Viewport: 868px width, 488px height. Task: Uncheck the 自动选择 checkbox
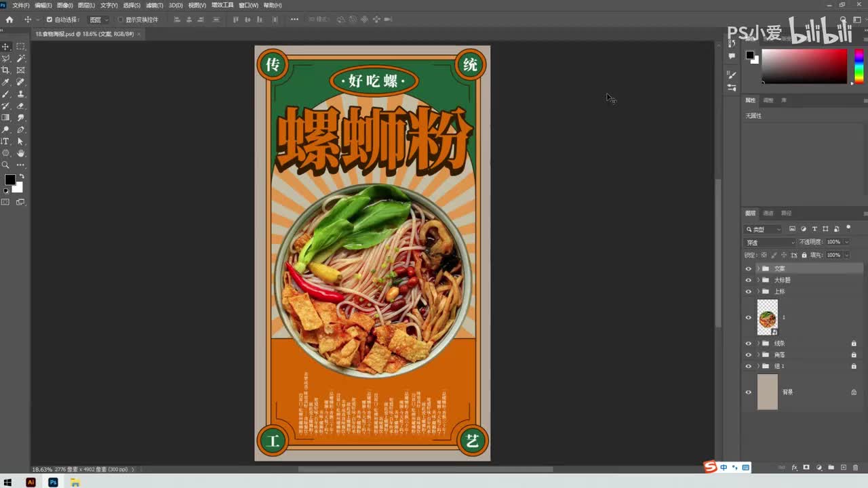49,20
